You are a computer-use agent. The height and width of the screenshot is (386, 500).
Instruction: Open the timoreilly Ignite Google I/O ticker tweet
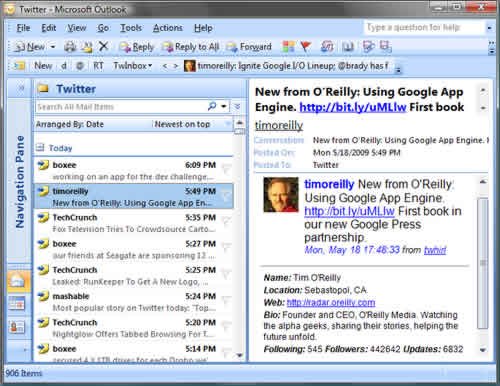(x=287, y=66)
